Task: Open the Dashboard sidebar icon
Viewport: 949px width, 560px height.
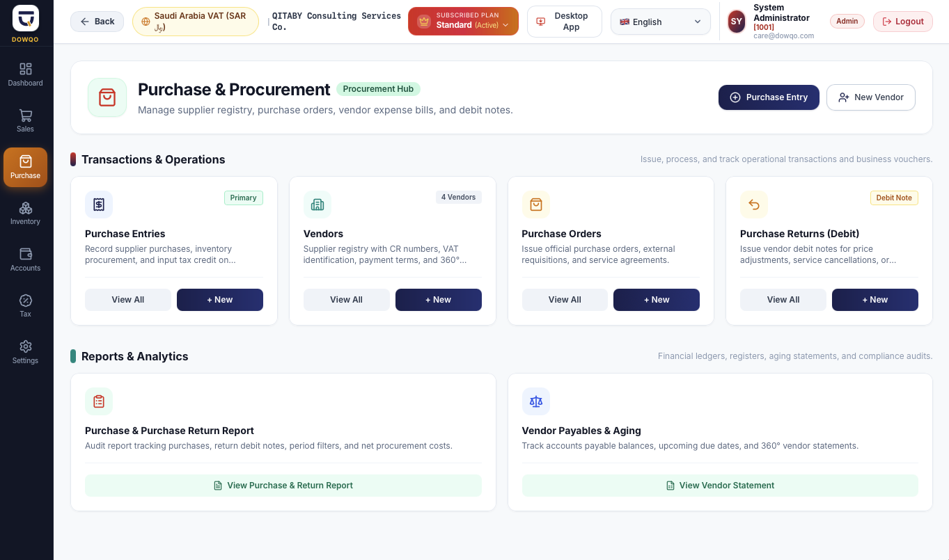Action: [x=26, y=69]
